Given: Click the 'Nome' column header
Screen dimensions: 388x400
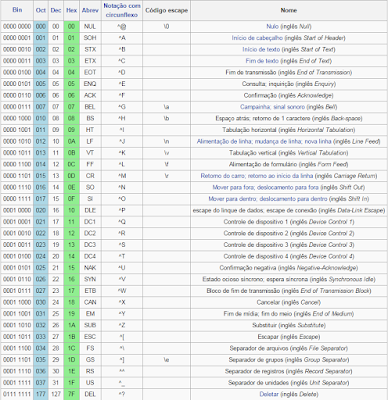Looking at the screenshot, I should 289,10.
